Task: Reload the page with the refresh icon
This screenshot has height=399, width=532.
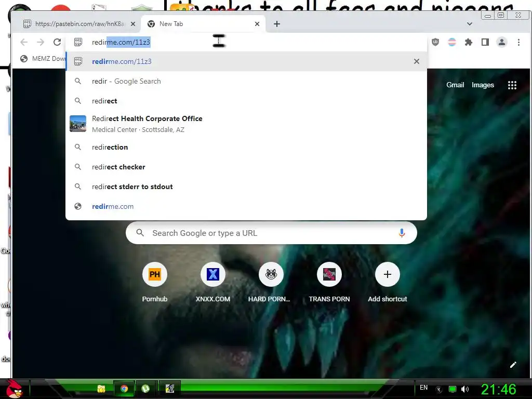Action: pyautogui.click(x=57, y=42)
